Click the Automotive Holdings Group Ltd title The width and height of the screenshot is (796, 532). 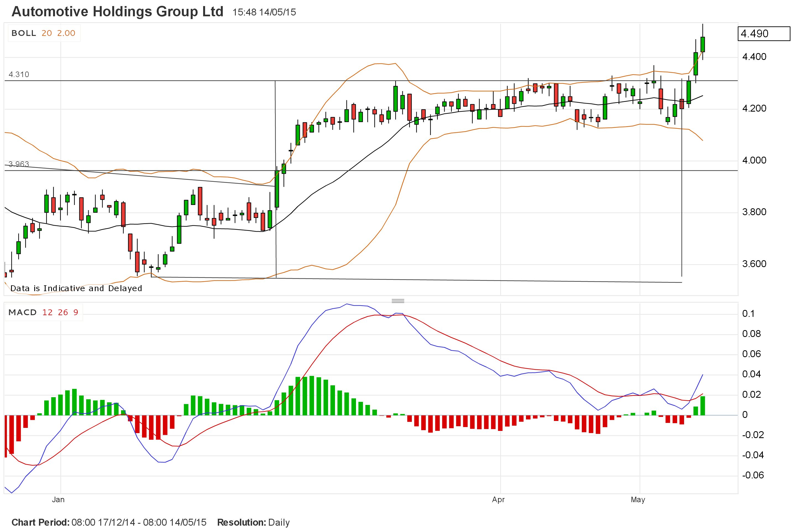[x=117, y=12]
